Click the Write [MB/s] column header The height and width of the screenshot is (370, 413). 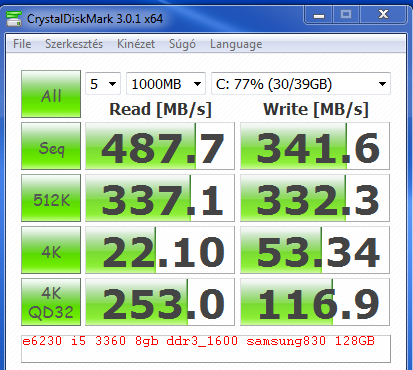(x=316, y=109)
